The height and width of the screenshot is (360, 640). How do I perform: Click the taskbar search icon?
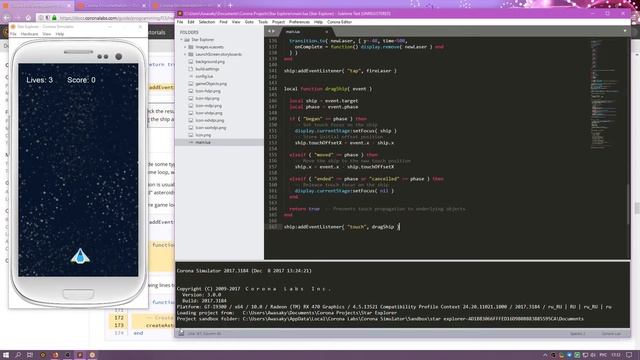[18, 355]
